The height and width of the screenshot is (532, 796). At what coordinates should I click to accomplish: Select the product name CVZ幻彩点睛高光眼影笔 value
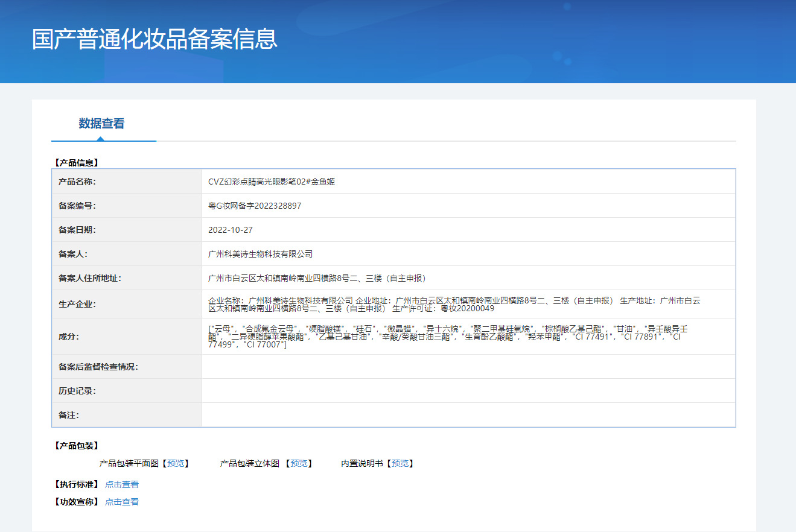tap(272, 182)
